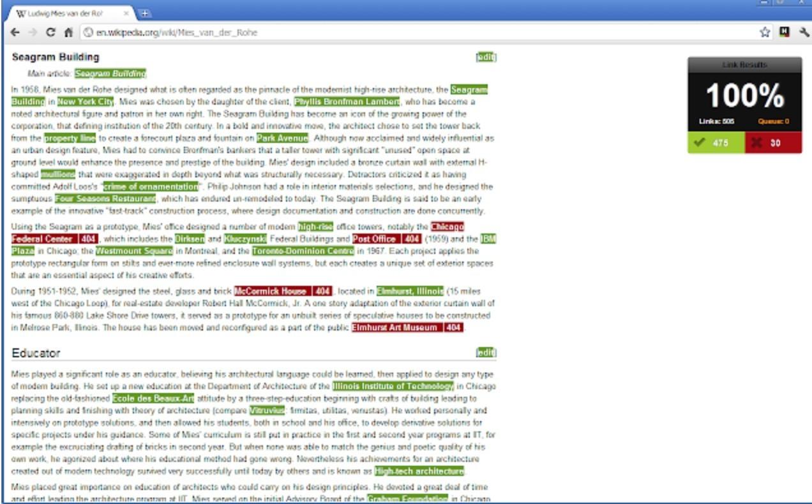Reload the page with the refresh icon
Screen dimensions: 812x504
pyautogui.click(x=50, y=32)
